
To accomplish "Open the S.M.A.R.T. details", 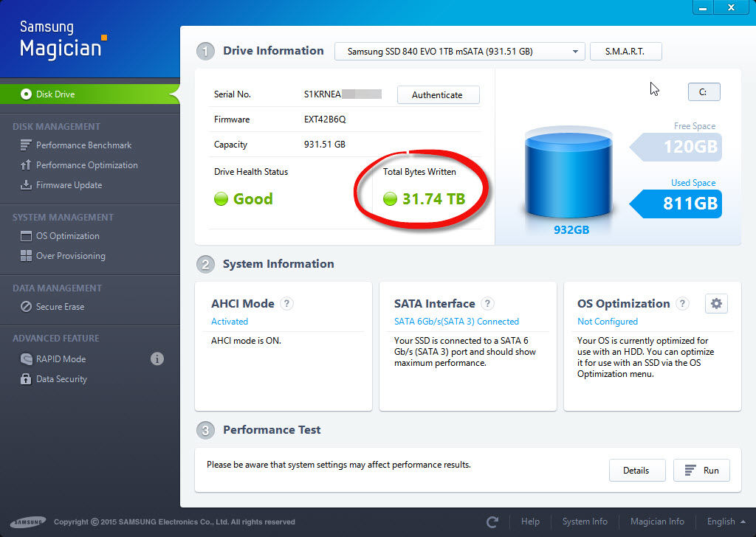I will [x=625, y=52].
